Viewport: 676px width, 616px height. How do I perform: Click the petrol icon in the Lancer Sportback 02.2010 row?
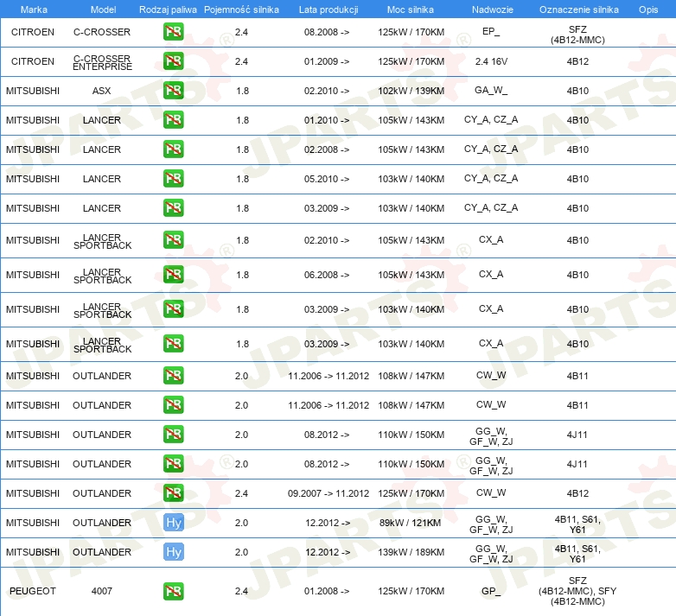(x=173, y=240)
